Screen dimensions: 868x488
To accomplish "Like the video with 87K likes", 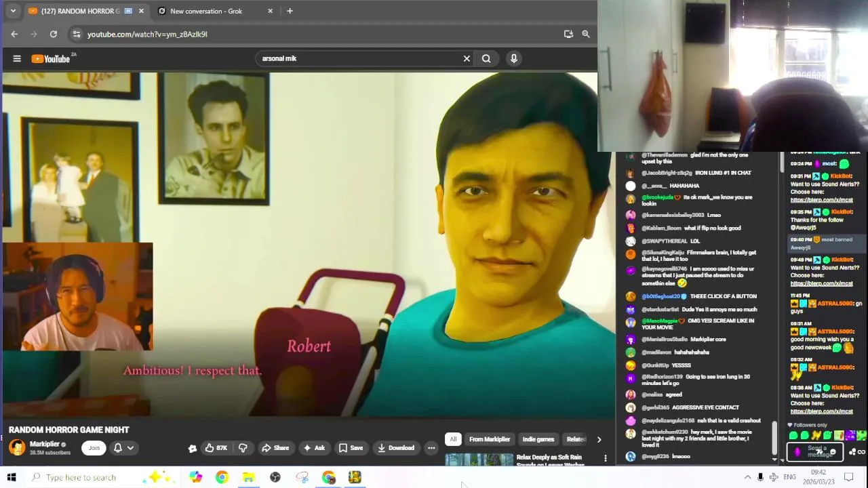I will coord(216,448).
